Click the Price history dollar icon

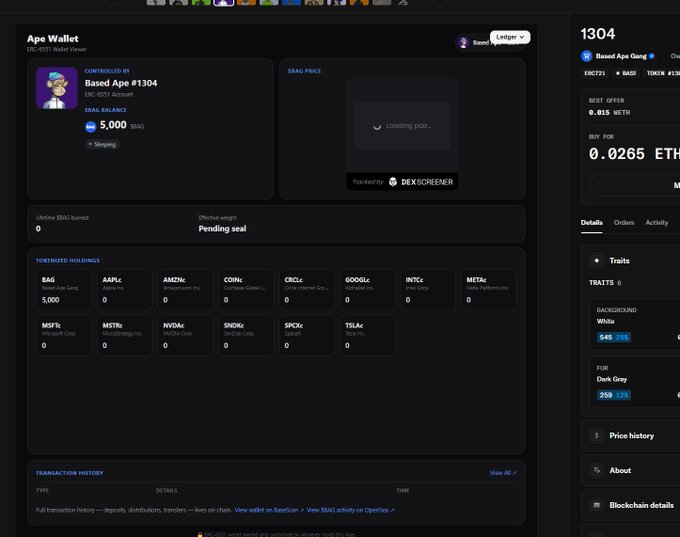click(597, 435)
